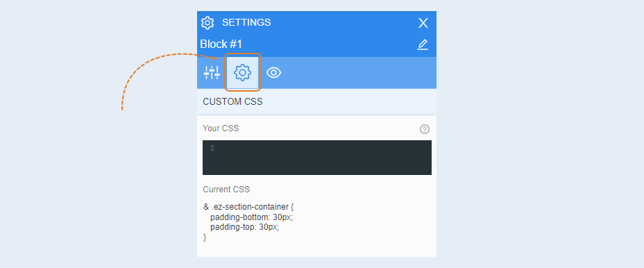Image resolution: width=644 pixels, height=268 pixels.
Task: Click the Current CSS label
Action: (x=226, y=190)
